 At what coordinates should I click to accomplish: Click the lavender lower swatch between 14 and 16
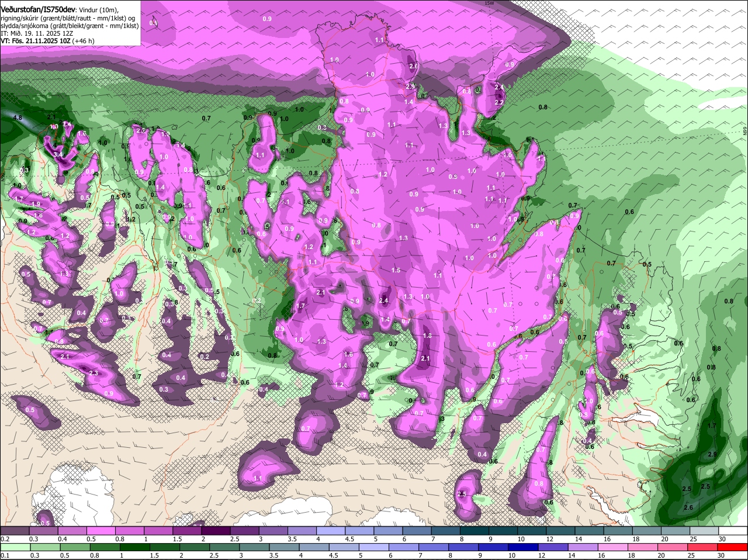coord(583,547)
